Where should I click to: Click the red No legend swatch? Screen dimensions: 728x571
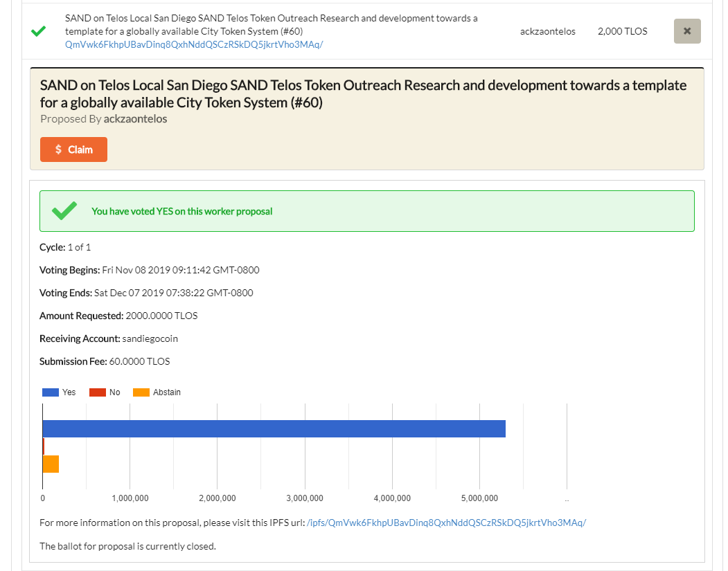tap(98, 392)
